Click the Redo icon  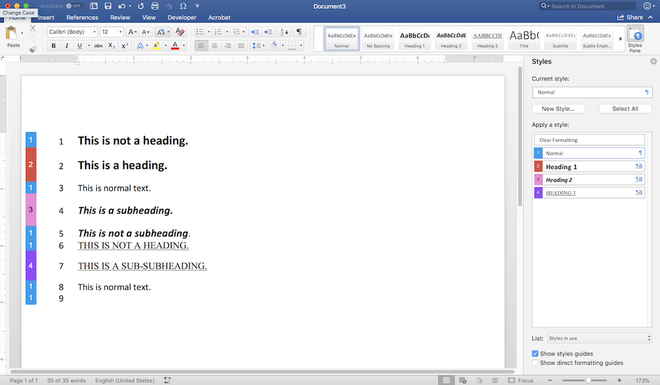141,6
